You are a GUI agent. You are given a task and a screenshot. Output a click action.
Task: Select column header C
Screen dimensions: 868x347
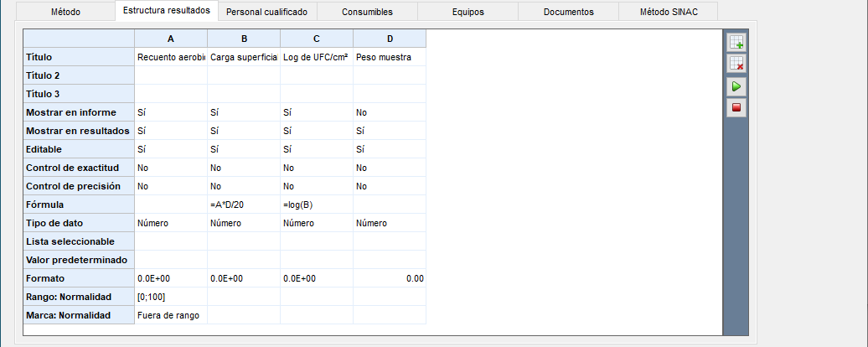pyautogui.click(x=317, y=39)
